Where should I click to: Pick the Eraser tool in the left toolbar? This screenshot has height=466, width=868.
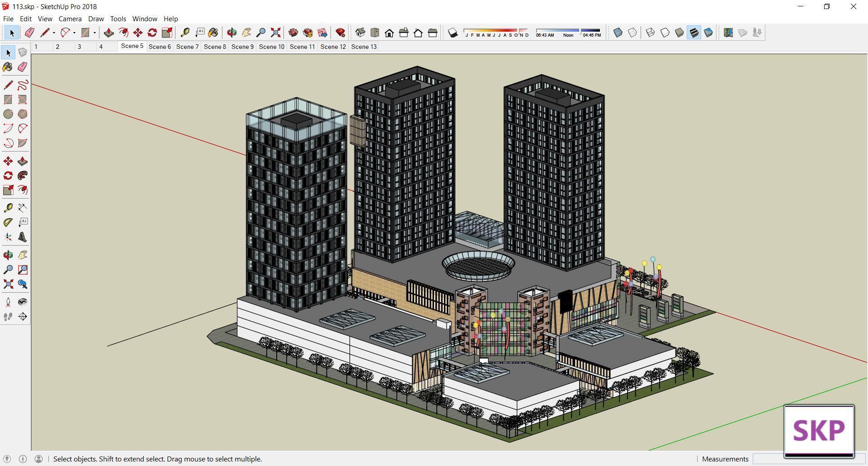[x=23, y=67]
